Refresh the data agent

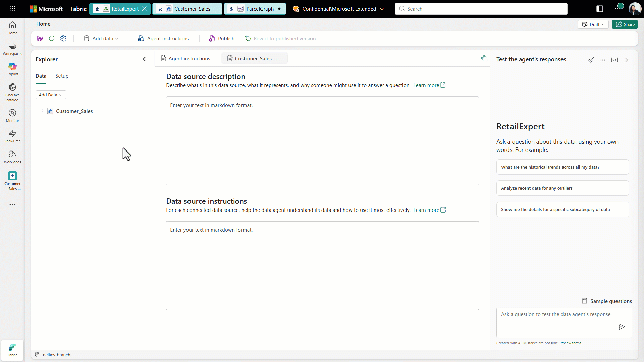[x=52, y=38]
